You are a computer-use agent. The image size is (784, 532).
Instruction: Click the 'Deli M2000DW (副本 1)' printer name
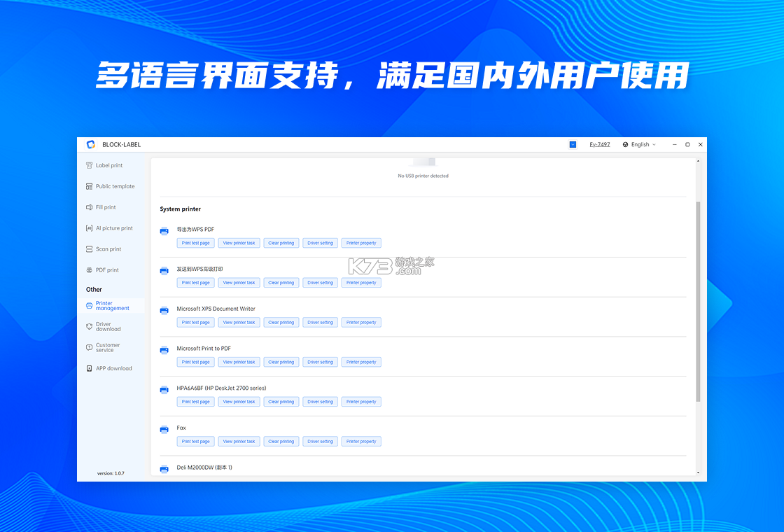(x=204, y=468)
